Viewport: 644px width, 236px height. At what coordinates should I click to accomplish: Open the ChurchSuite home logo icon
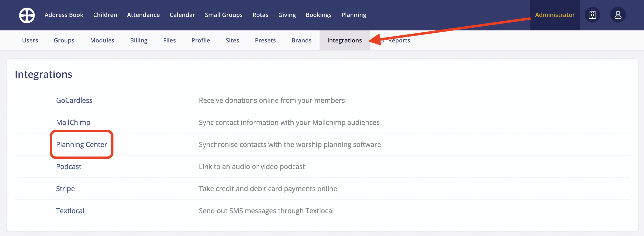pos(27,15)
